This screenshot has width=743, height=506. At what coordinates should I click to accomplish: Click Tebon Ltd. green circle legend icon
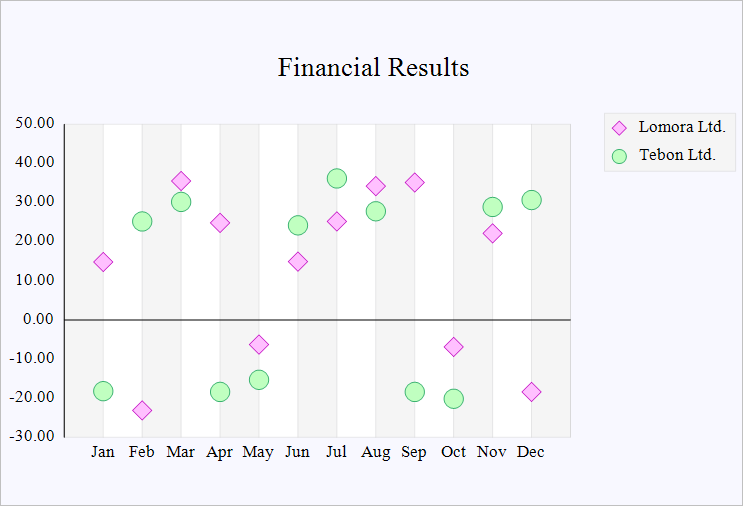[619, 156]
